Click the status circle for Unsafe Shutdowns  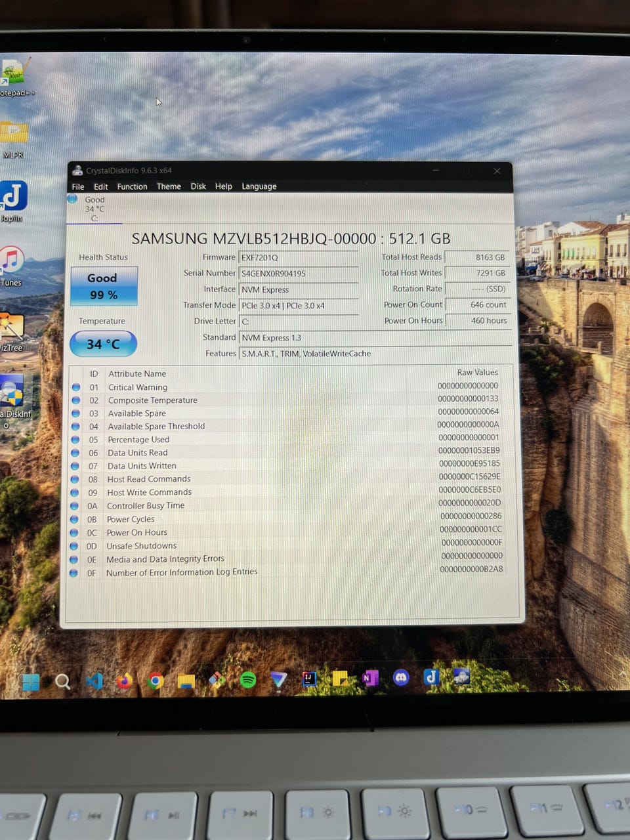click(74, 546)
